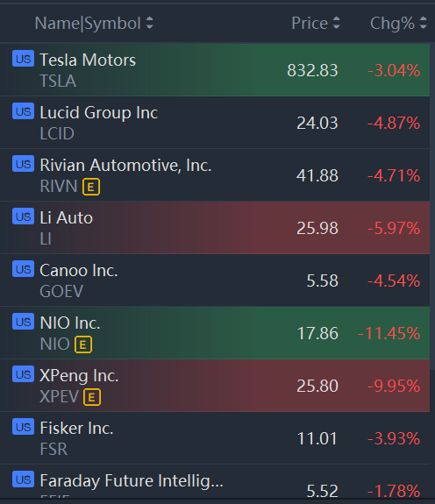Viewport: 435px width, 504px height.
Task: Select Fisker Inc. FSR symbol
Action: tap(53, 449)
